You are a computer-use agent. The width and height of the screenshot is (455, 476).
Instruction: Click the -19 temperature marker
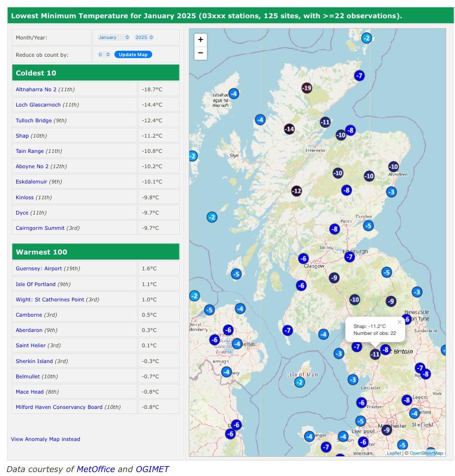pyautogui.click(x=307, y=88)
